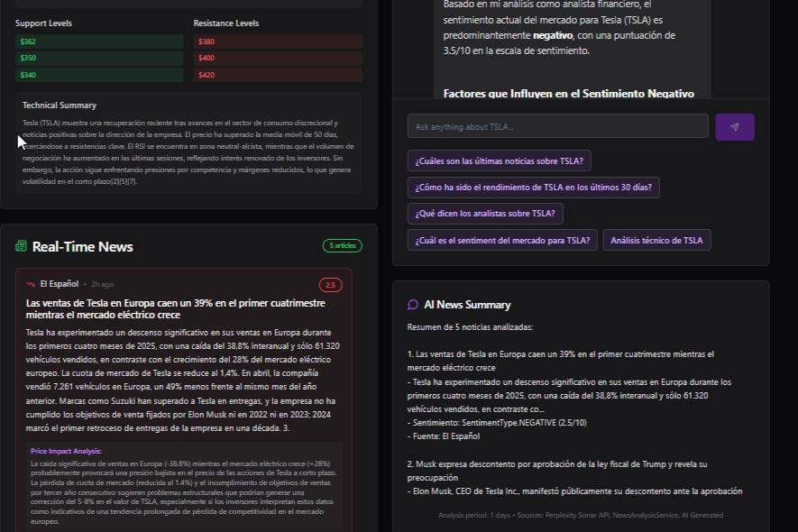Screen dimensions: 798x532
Task: Click the $350 support level
Action: (99, 58)
